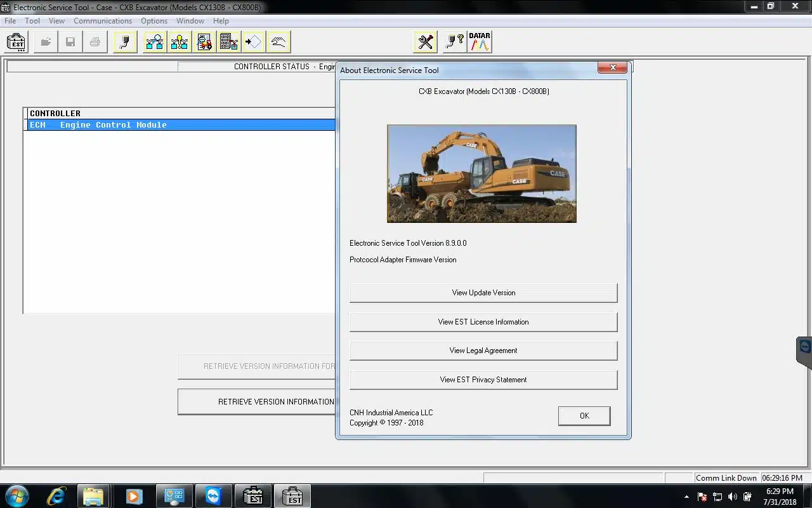This screenshot has height=508, width=812.
Task: Open the Window menu
Action: coord(190,21)
